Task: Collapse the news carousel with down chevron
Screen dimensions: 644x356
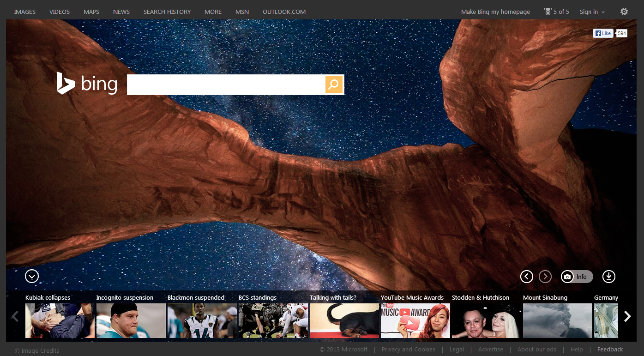Action: pyautogui.click(x=32, y=277)
